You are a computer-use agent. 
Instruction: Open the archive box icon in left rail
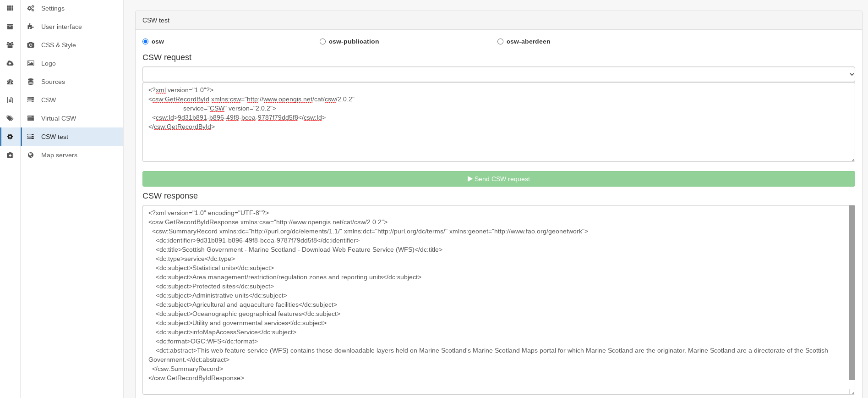click(10, 27)
